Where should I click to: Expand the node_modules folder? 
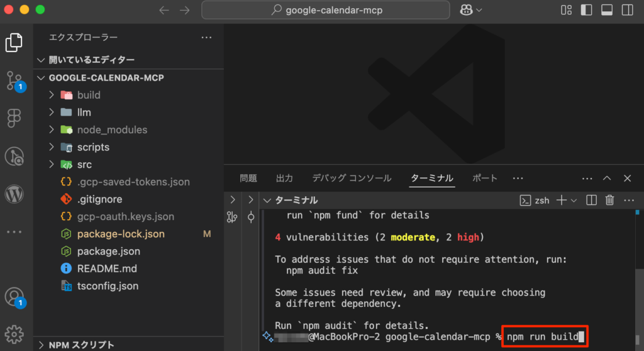point(112,130)
